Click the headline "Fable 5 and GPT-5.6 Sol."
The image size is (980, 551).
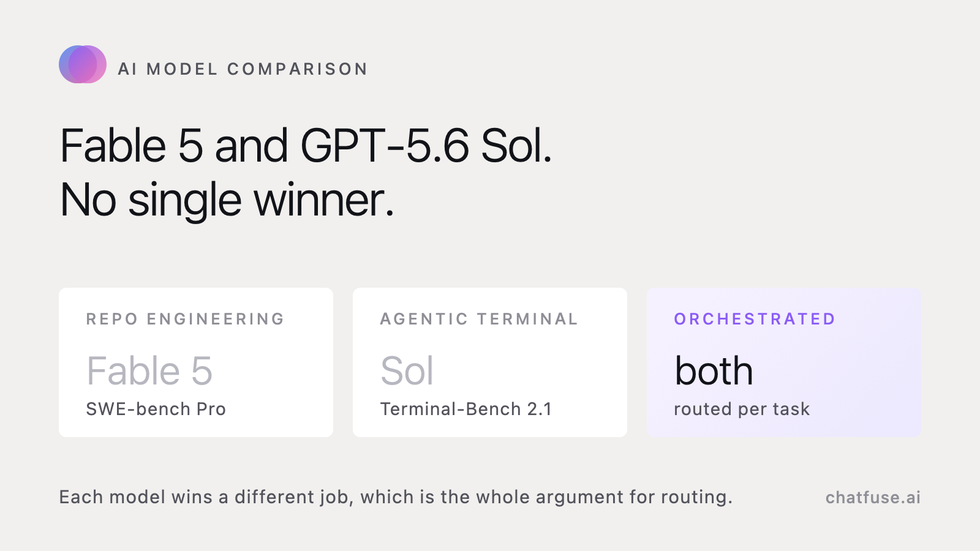[x=306, y=146]
